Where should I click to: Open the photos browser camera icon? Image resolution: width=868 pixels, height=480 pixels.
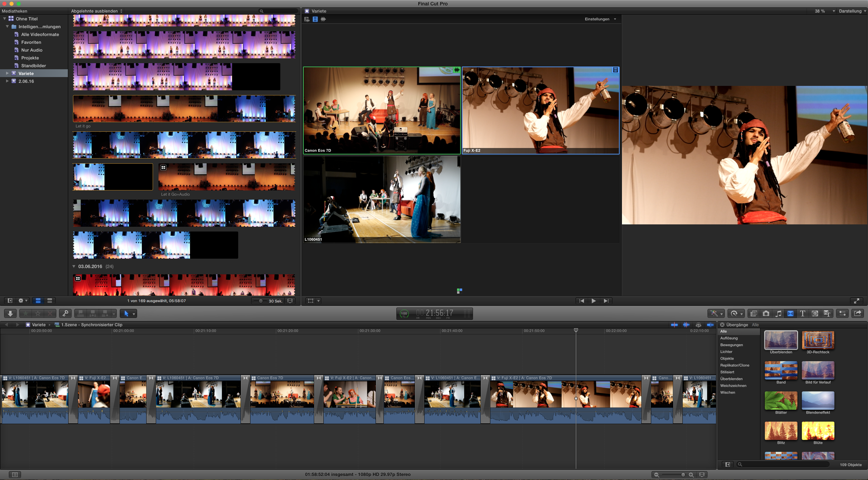click(x=766, y=314)
